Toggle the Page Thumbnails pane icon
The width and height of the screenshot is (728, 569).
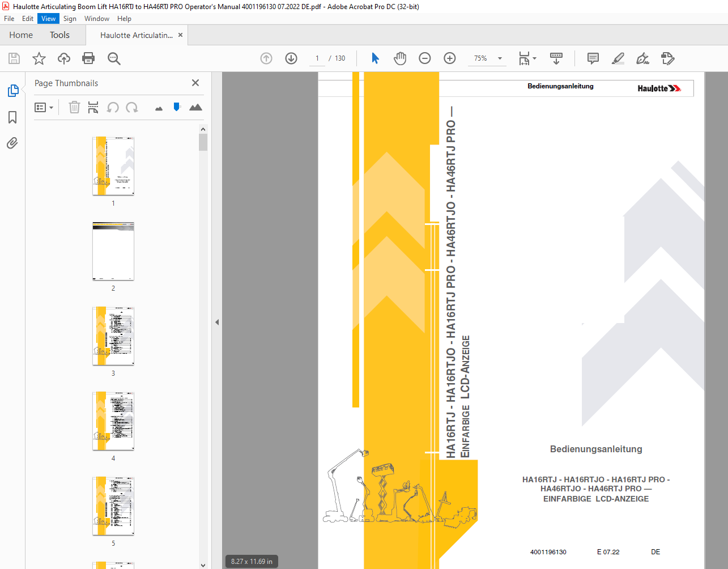[x=12, y=91]
